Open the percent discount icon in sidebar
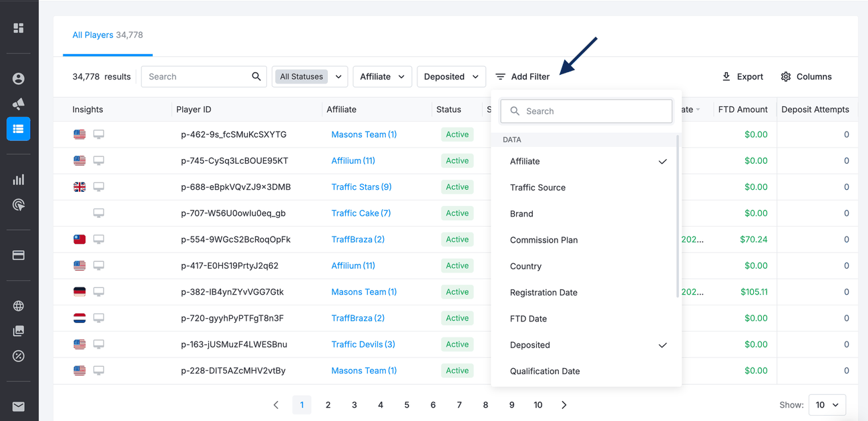Screen dimensions: 868x421 click(19, 356)
